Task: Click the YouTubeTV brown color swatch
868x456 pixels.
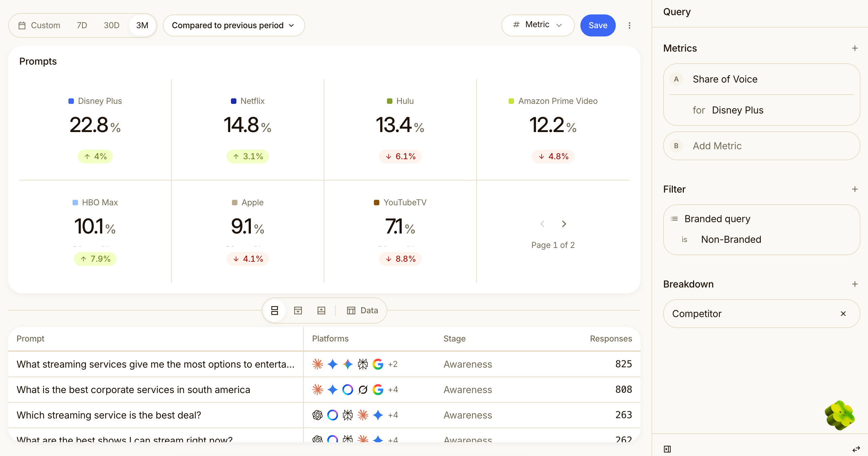Action: tap(377, 203)
